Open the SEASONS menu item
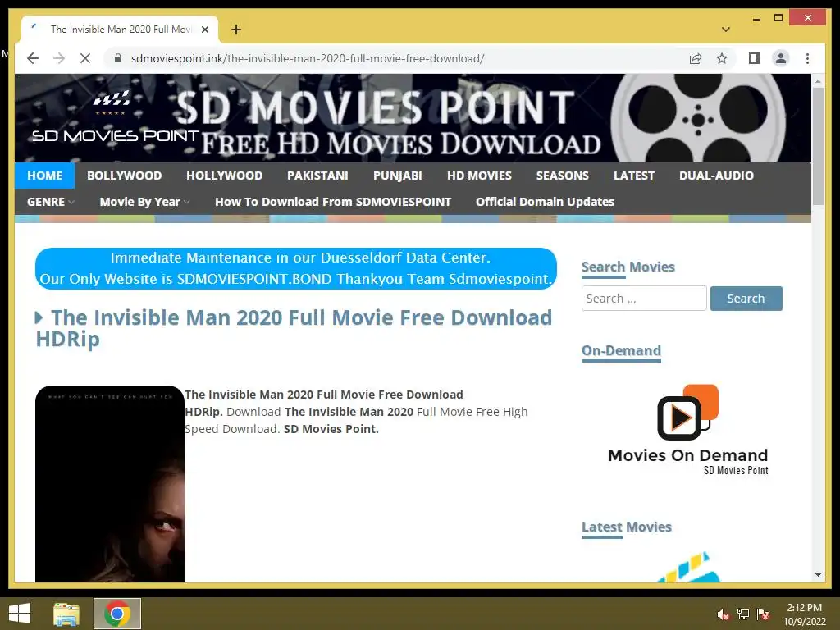 point(563,176)
